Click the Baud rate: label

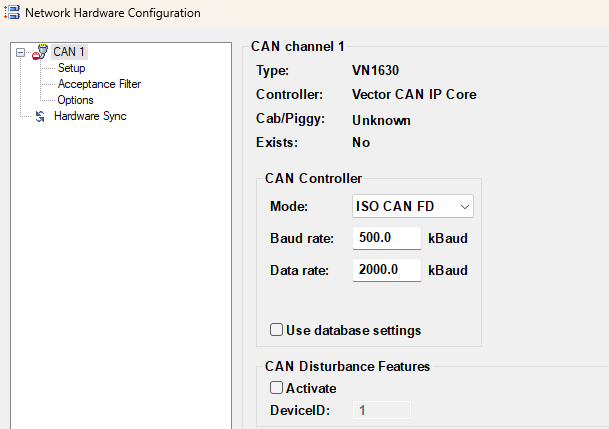click(302, 238)
